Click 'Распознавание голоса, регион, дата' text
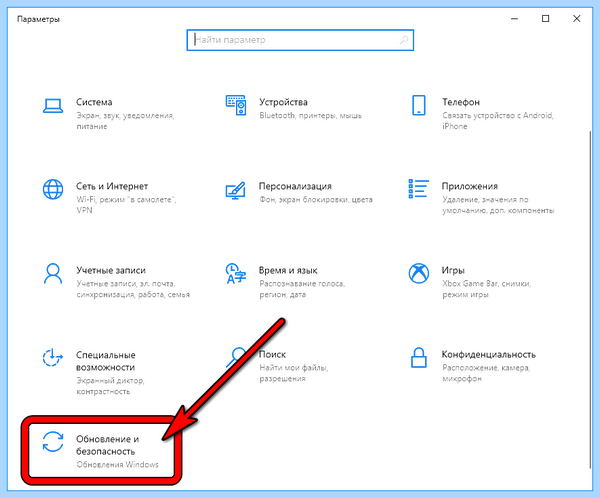600x498 pixels. (302, 289)
